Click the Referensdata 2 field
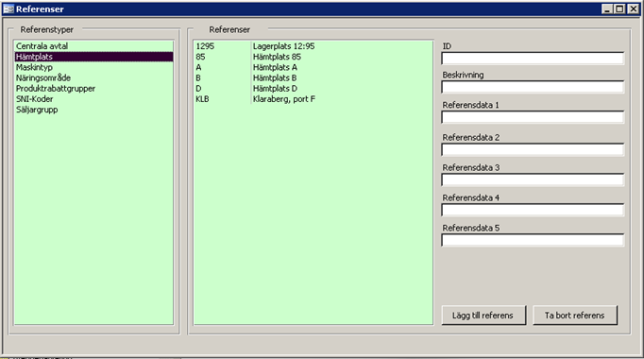The image size is (644, 359). 533,149
